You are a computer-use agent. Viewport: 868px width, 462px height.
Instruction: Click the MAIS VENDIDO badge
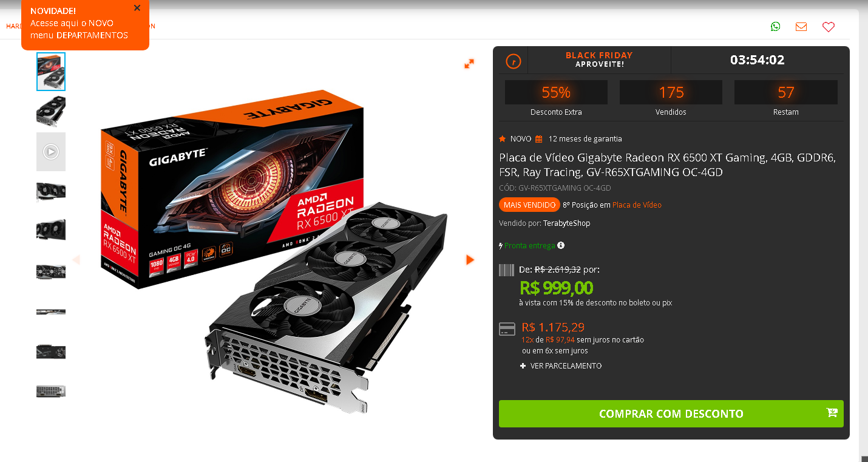529,205
